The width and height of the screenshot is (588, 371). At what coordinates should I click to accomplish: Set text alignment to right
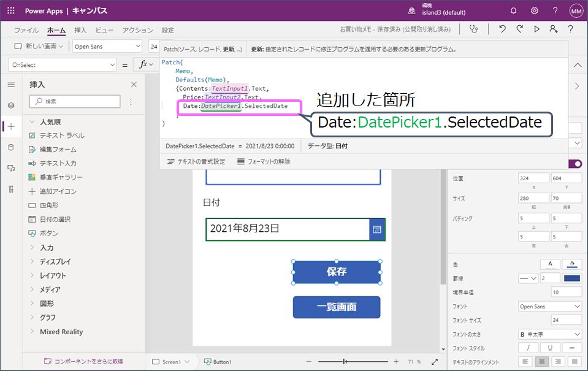pyautogui.click(x=559, y=362)
